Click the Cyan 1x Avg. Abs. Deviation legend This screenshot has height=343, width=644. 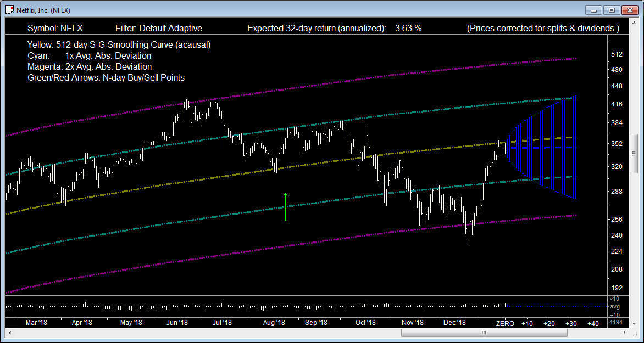click(89, 56)
